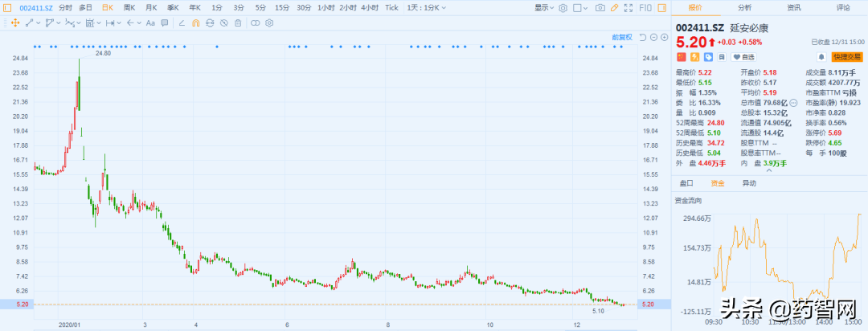
Task: Take a chart screenshot with the camera icon
Action: tap(600, 8)
